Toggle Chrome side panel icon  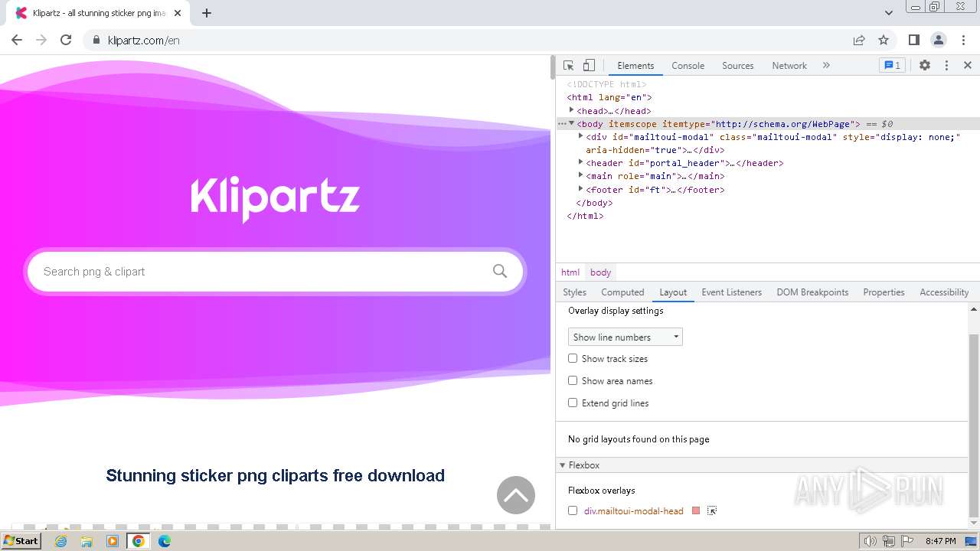click(x=913, y=40)
